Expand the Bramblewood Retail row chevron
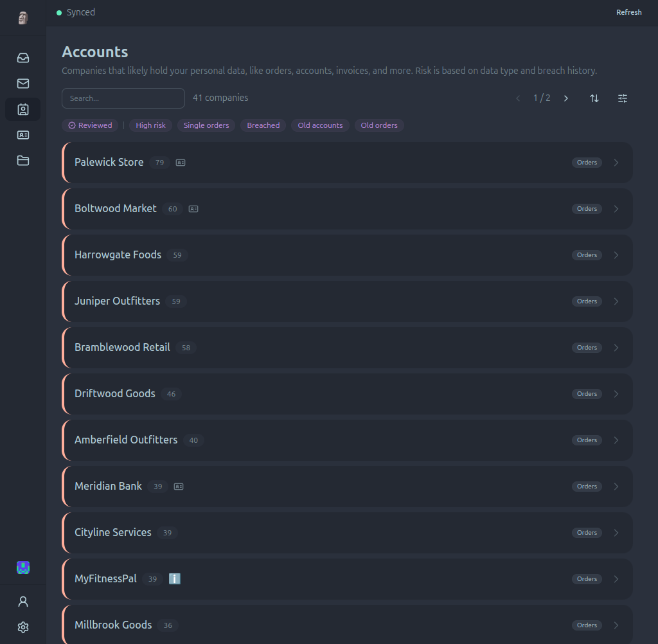 coord(616,348)
